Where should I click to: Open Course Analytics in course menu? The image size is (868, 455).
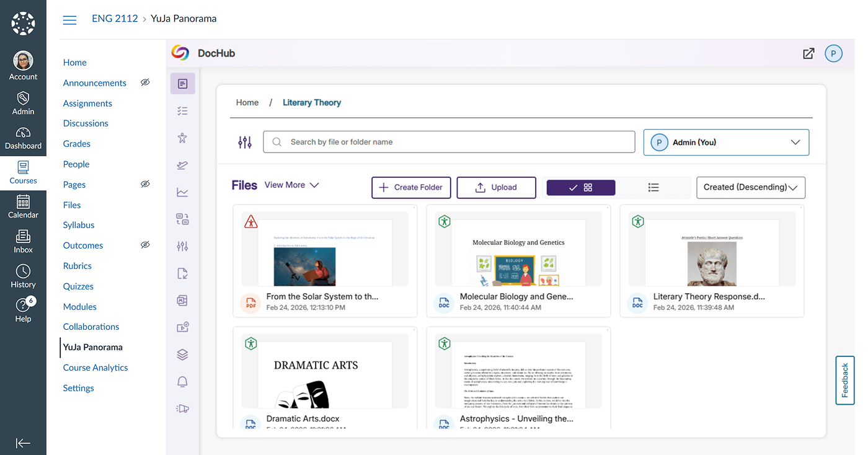coord(95,368)
